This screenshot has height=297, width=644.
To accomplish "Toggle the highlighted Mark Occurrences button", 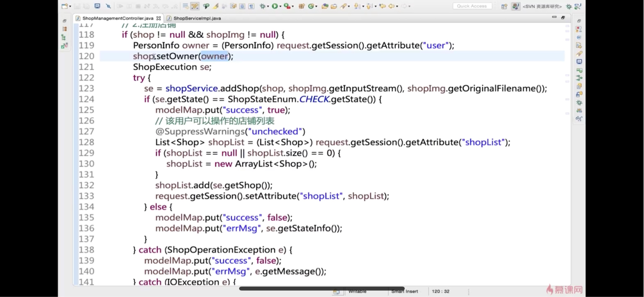I will [x=194, y=6].
